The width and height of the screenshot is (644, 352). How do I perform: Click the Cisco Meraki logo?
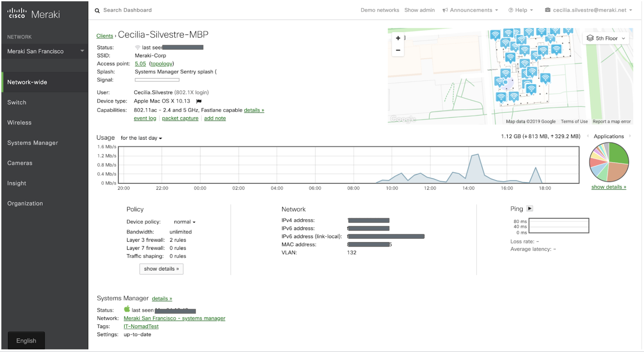coord(32,13)
